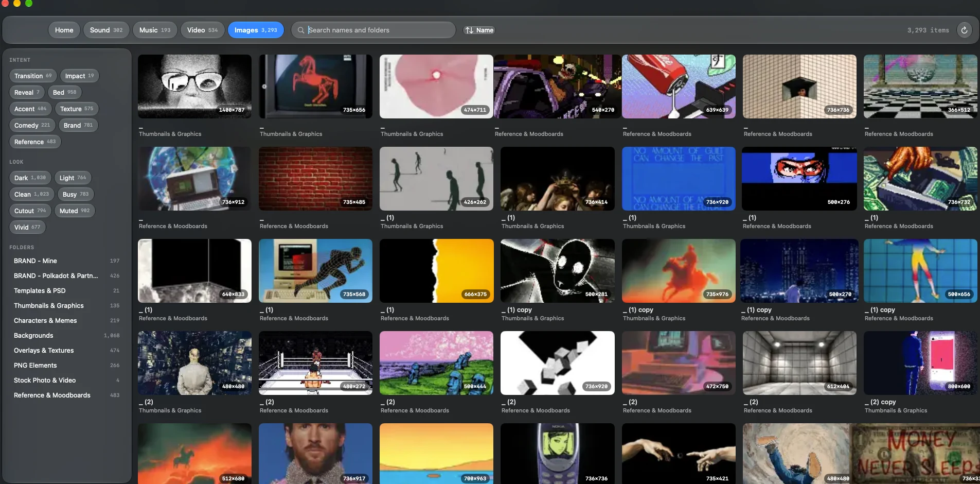This screenshot has height=484, width=980.
Task: Filter by the Cutout look
Action: coord(30,211)
